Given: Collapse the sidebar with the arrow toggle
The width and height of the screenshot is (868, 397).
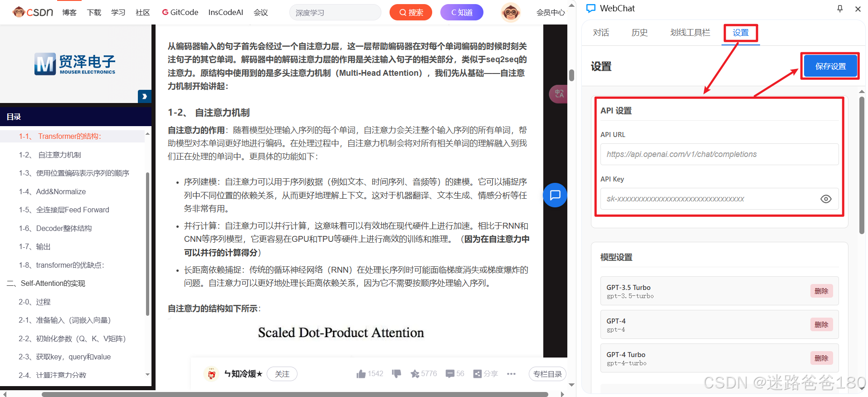Looking at the screenshot, I should click(144, 96).
